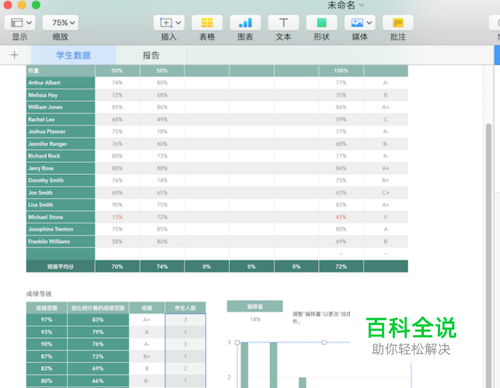
Task: Click the document title 未命名
Action: [341, 5]
